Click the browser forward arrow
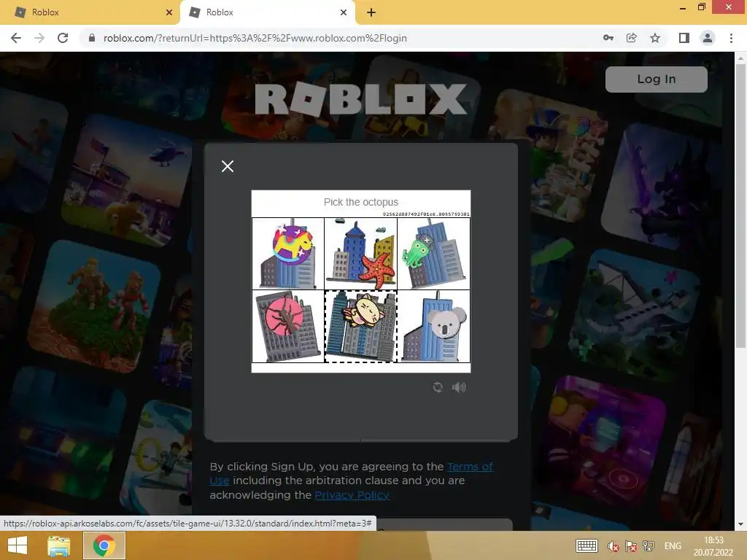747x560 pixels. (39, 38)
